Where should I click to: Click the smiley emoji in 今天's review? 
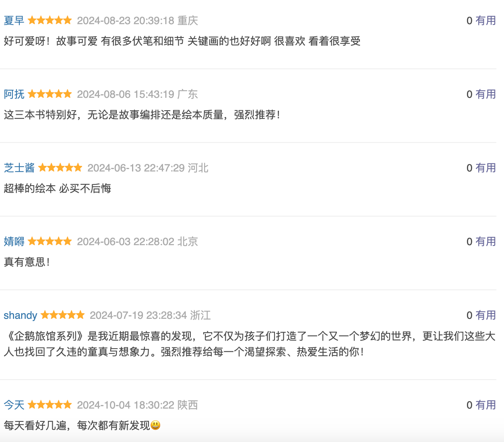pos(155,425)
